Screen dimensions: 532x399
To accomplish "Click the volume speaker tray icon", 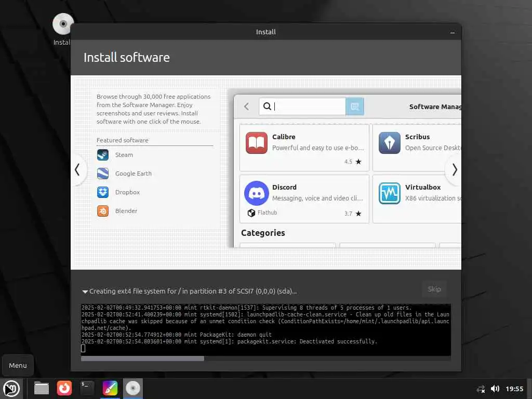I will (495, 389).
